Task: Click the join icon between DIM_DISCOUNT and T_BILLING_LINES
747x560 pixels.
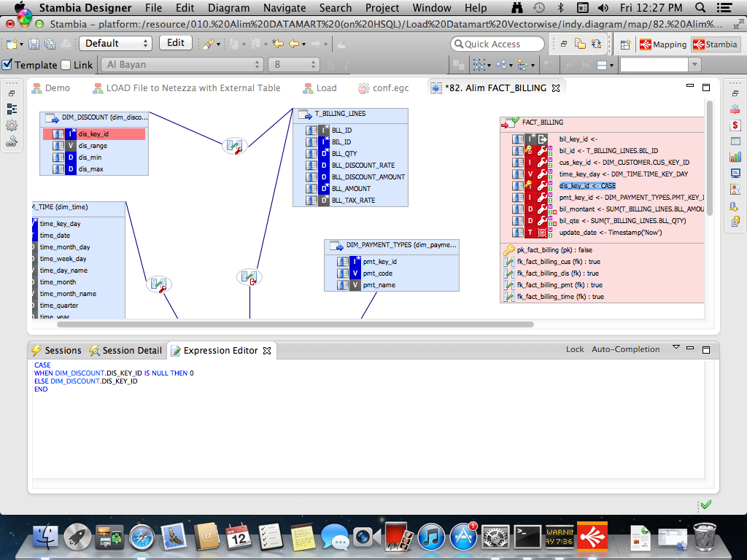Action: (234, 145)
